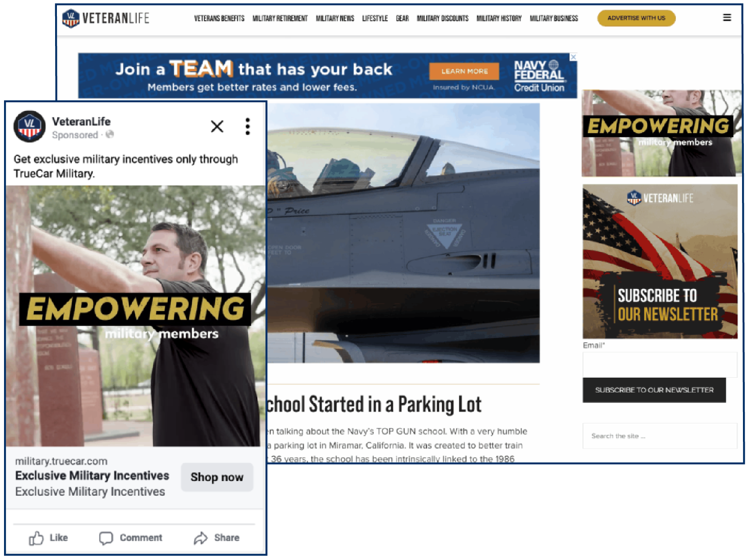Click the Shop now button
Image resolution: width=747 pixels, height=560 pixels.
(x=217, y=477)
